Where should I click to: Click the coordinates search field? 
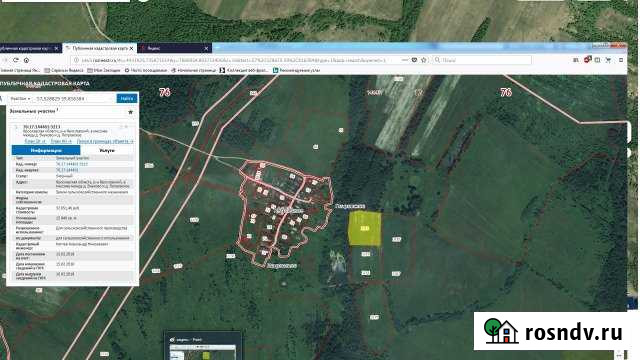pos(75,98)
